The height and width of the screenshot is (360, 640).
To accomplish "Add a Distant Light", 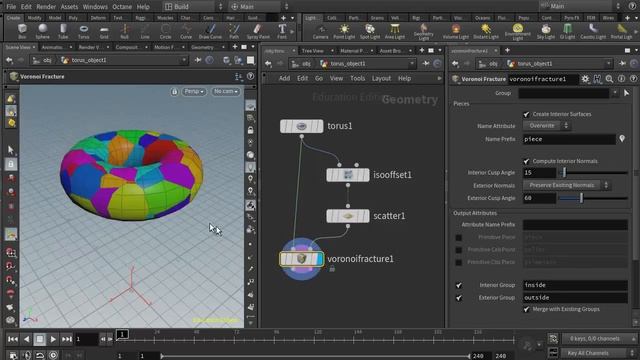I will [486, 31].
